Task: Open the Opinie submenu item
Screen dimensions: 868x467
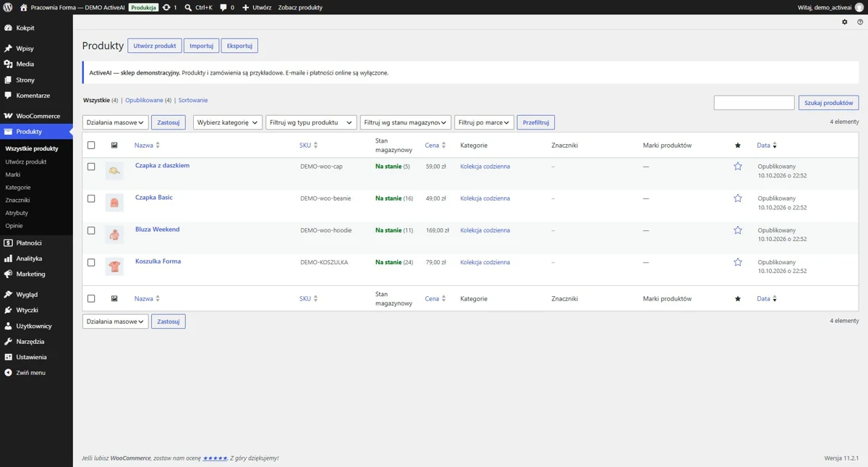Action: pyautogui.click(x=14, y=226)
